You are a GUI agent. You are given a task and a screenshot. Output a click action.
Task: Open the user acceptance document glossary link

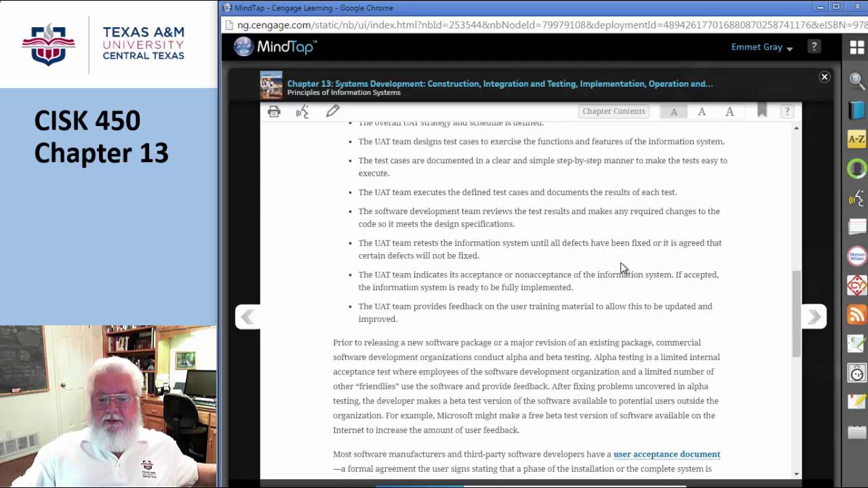[x=667, y=454]
